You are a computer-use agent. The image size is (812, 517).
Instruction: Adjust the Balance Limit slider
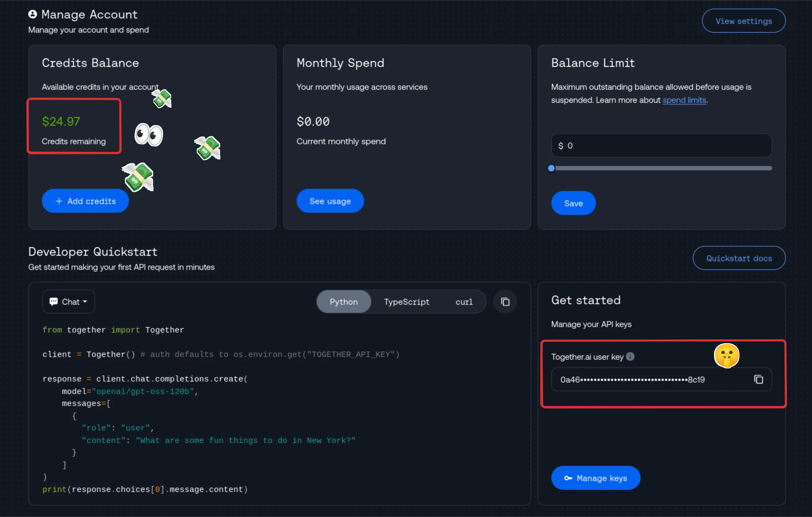pyautogui.click(x=551, y=168)
